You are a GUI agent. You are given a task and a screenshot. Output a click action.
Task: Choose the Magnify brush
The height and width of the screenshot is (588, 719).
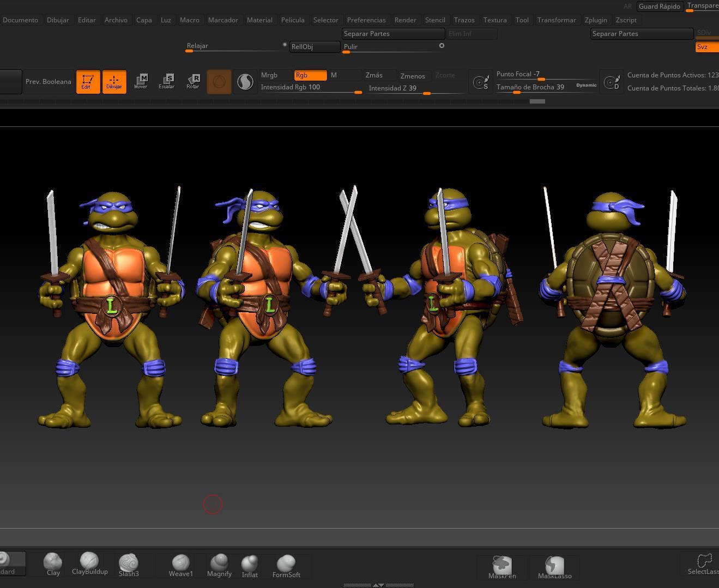[219, 565]
